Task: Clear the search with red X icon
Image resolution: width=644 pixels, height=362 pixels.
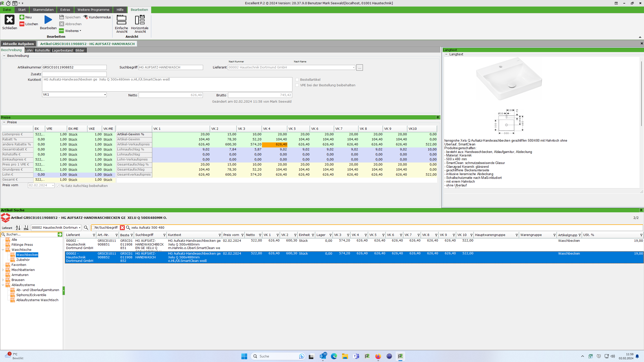Action: (122, 227)
